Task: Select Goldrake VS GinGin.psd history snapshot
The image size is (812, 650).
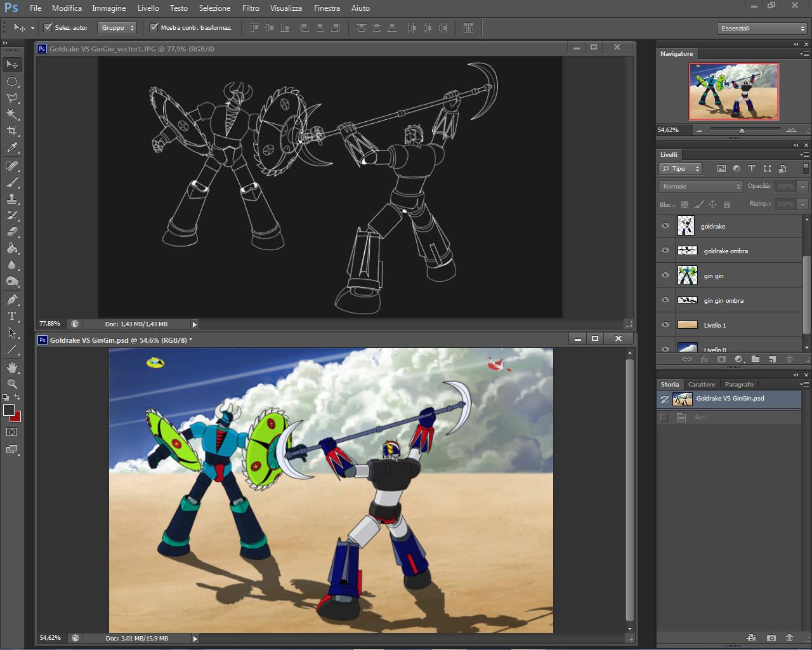Action: (x=729, y=399)
